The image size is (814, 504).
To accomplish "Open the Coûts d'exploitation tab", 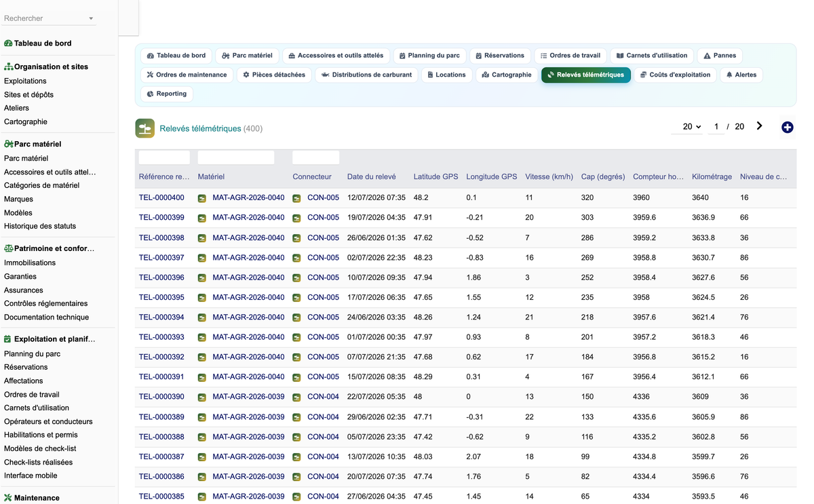I will click(x=676, y=75).
